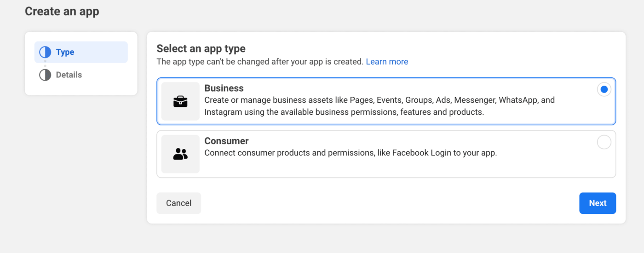Click the Cancel button

tap(179, 203)
